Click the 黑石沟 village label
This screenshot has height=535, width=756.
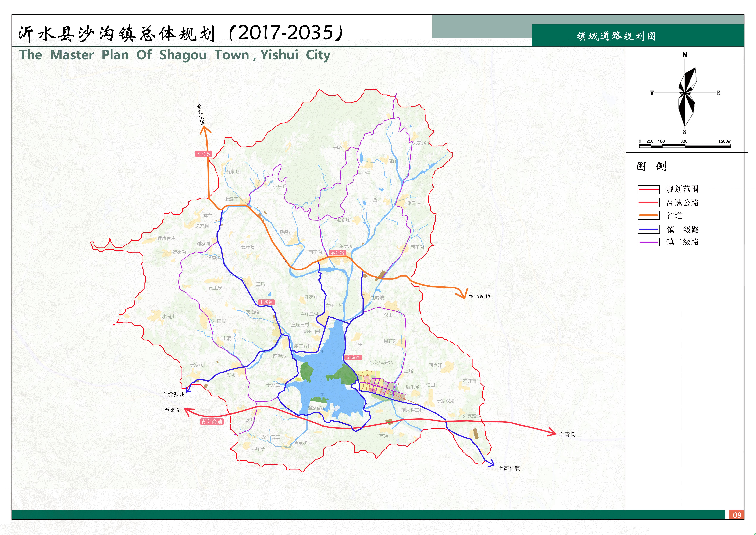tap(390, 341)
